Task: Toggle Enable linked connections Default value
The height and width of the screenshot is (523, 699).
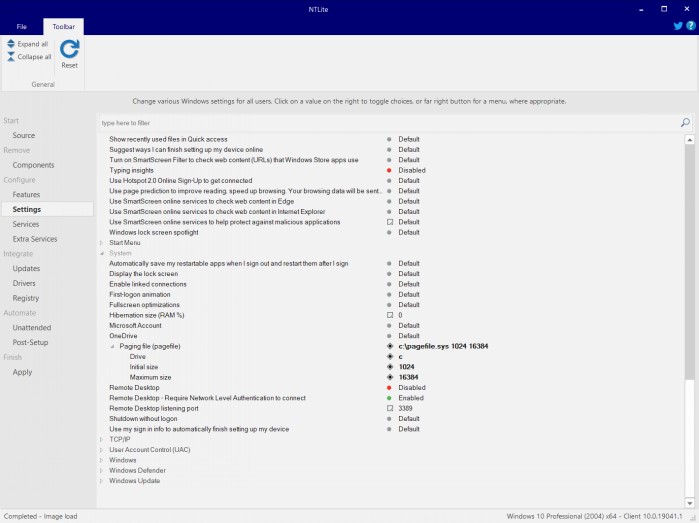Action: (x=409, y=284)
